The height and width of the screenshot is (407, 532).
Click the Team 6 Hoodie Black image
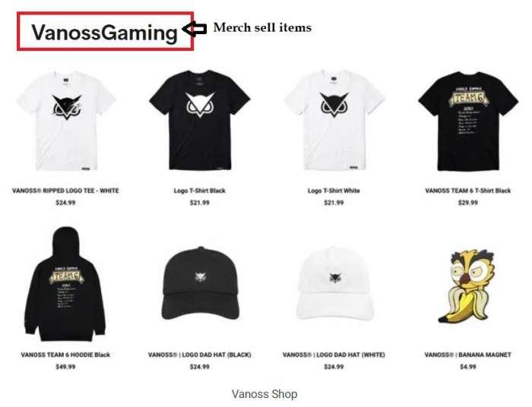click(65, 284)
